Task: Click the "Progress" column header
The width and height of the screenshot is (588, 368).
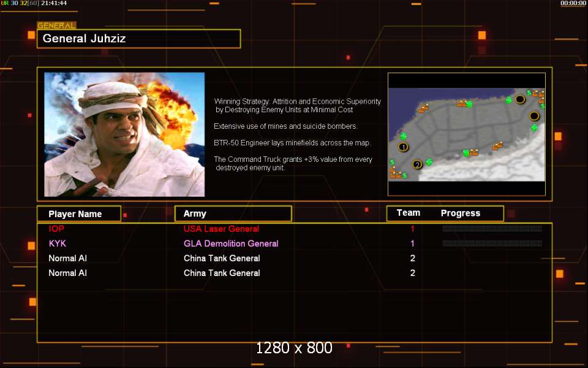Action: [x=461, y=213]
